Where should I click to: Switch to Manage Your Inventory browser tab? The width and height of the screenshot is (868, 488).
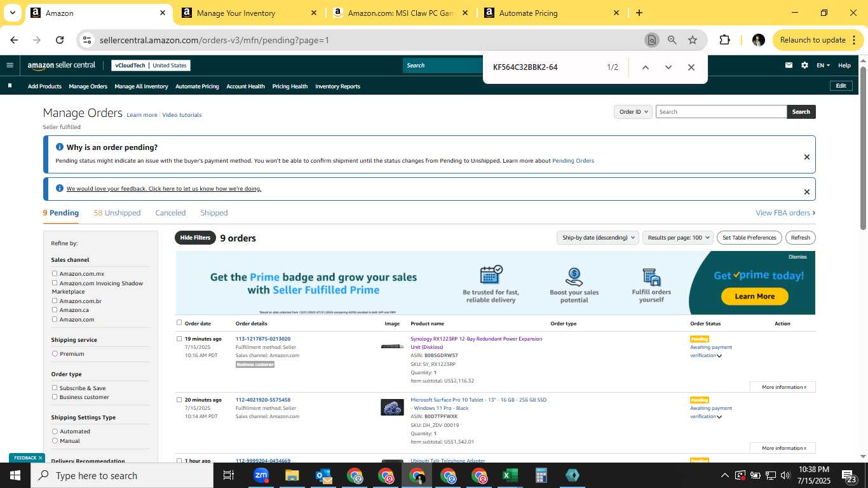tap(249, 13)
